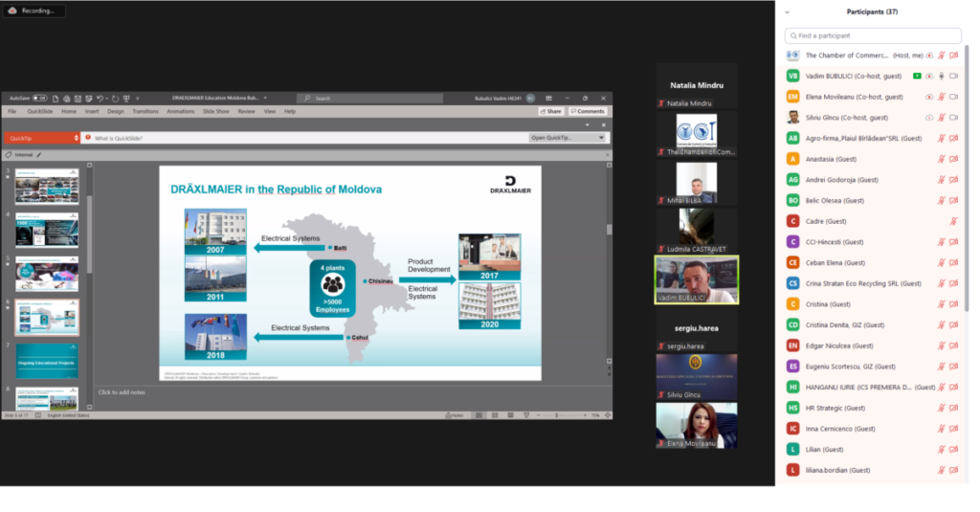Viewport: 980px width, 512px height.
Task: Click the Comments button
Action: [588, 111]
